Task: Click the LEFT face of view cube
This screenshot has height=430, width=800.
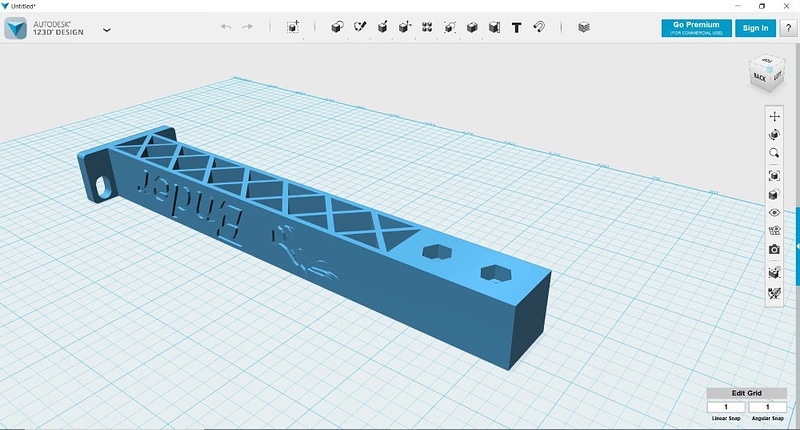Action: click(778, 76)
